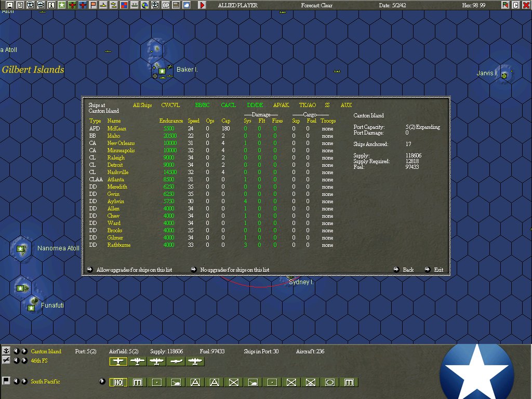Image resolution: width=532 pixels, height=399 pixels.
Task: Switch to the TK/AO filter tab
Action: (x=308, y=105)
